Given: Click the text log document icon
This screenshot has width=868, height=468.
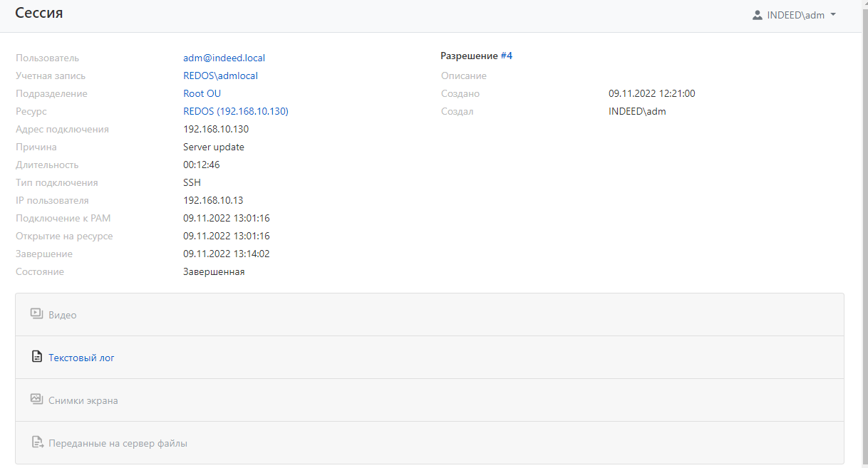Looking at the screenshot, I should [37, 357].
